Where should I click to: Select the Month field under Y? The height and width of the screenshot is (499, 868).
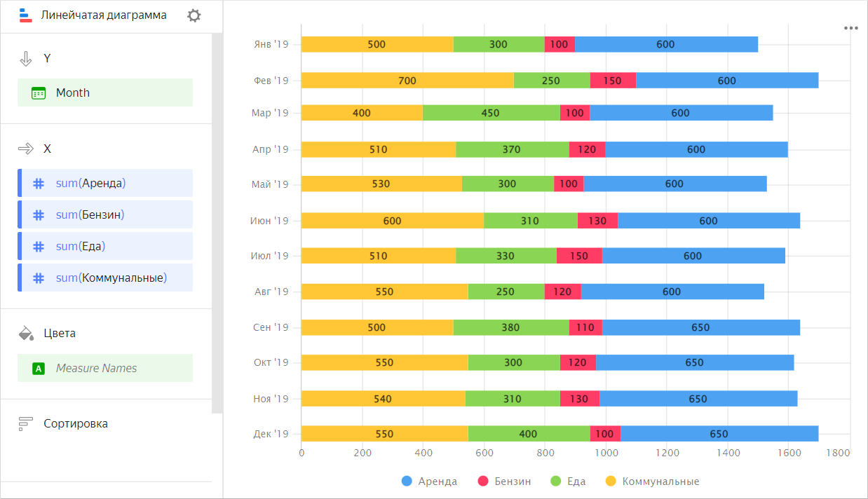click(71, 93)
